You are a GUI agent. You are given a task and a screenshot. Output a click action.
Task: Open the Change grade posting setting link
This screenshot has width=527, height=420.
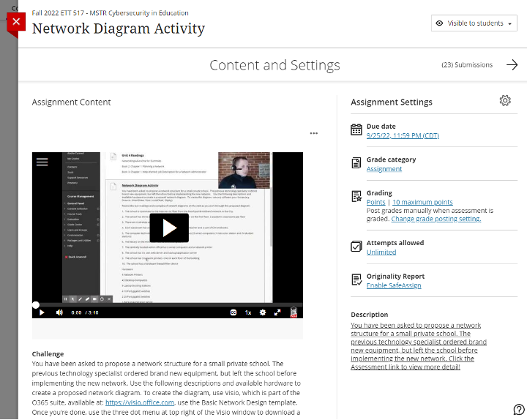tap(436, 219)
